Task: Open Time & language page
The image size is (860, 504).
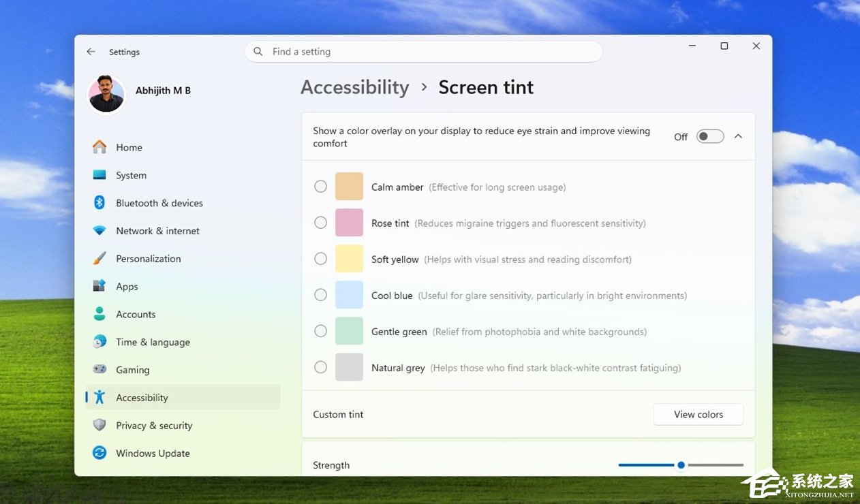Action: 183,342
